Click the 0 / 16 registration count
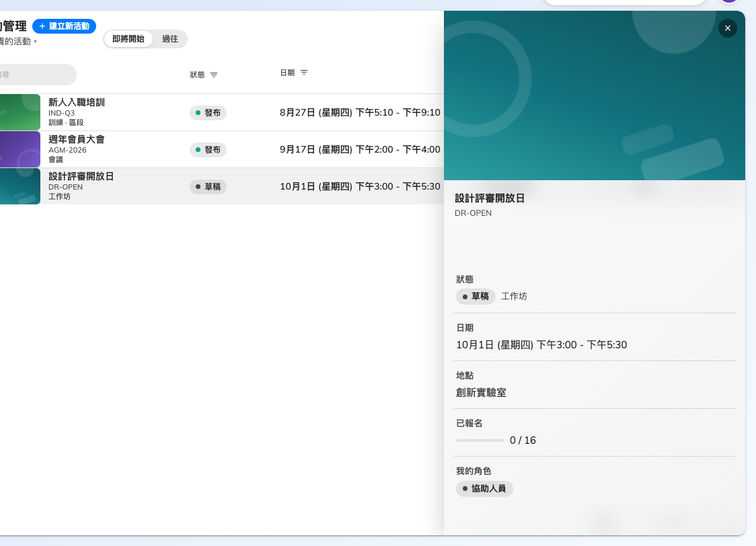The image size is (756, 546). click(x=523, y=440)
